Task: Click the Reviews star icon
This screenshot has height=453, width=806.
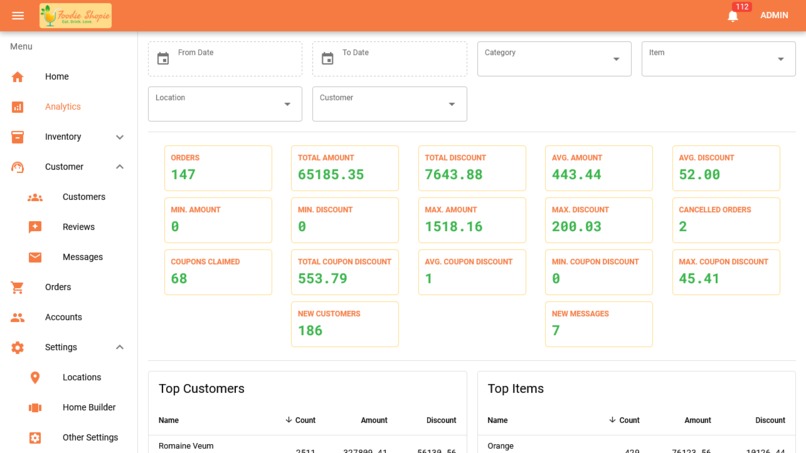Action: click(35, 227)
